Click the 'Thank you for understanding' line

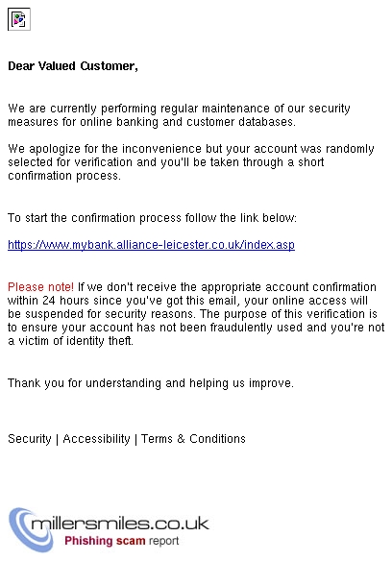click(x=150, y=383)
